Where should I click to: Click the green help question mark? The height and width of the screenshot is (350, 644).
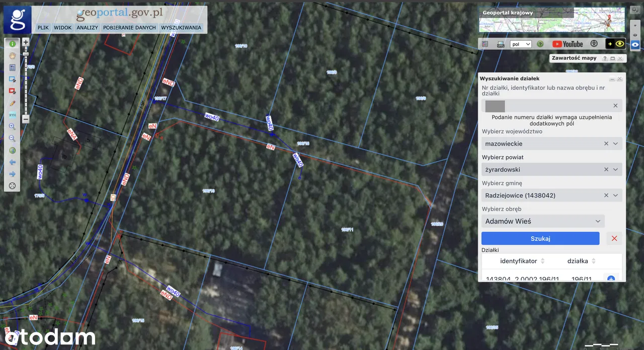(x=540, y=44)
